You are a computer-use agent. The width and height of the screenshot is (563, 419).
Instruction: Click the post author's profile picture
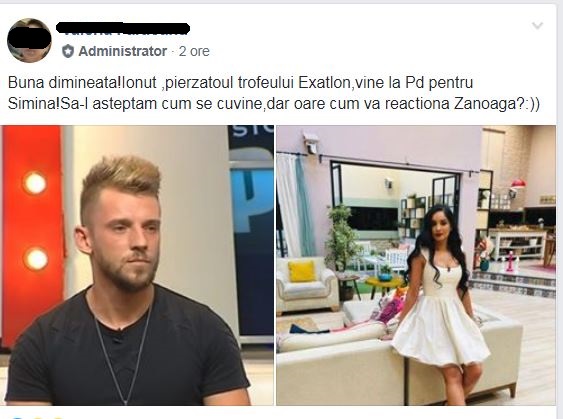(29, 40)
